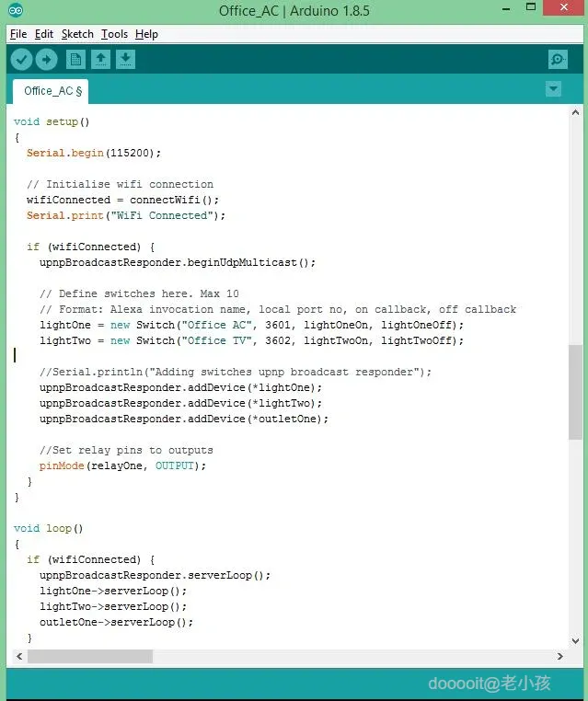Click the Upload arrow icon

point(47,60)
